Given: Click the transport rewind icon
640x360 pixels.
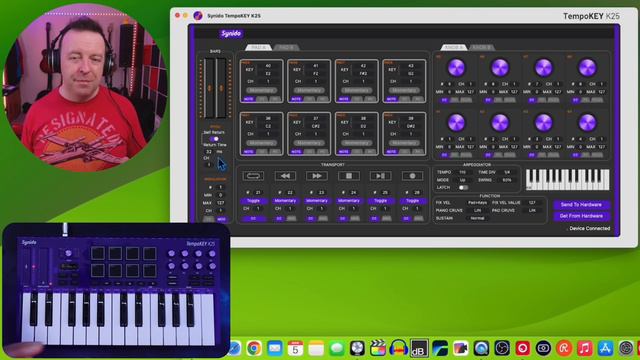Looking at the screenshot, I should coord(285,176).
